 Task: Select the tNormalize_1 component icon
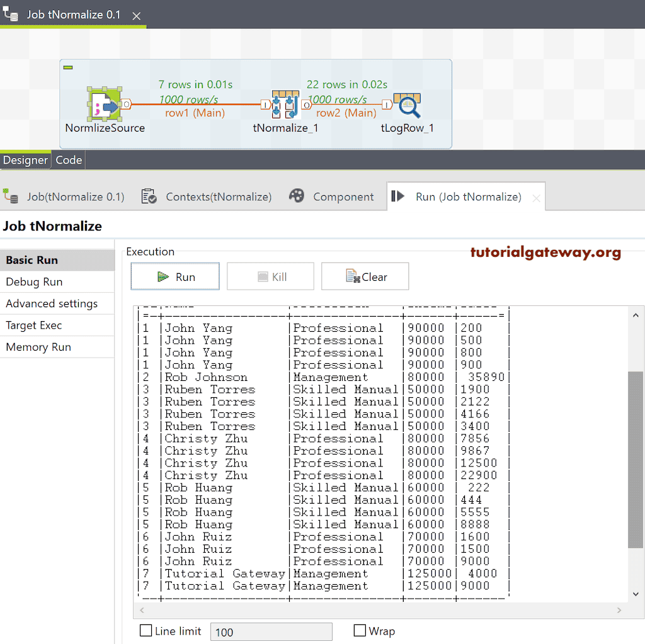[x=285, y=104]
